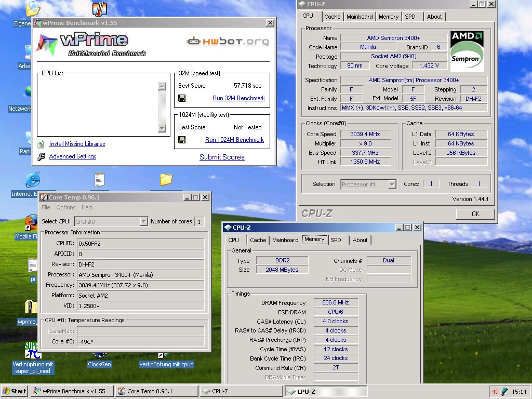Open the Help menu in Core Temp
Image resolution: width=532 pixels, height=399 pixels.
point(87,207)
